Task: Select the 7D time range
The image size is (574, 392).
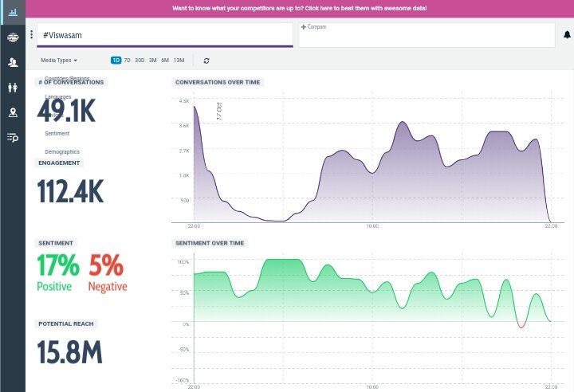Action: click(127, 61)
